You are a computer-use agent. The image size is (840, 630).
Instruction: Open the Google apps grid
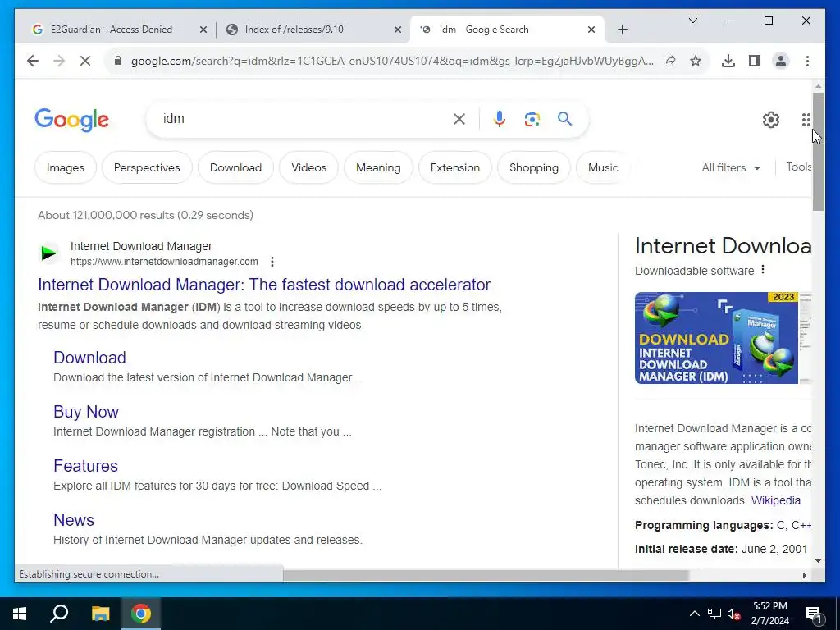pos(806,120)
